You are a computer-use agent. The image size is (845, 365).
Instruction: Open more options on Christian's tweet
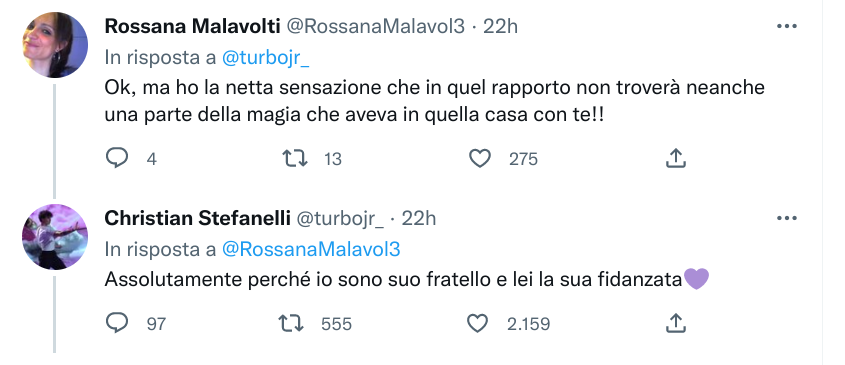point(786,218)
